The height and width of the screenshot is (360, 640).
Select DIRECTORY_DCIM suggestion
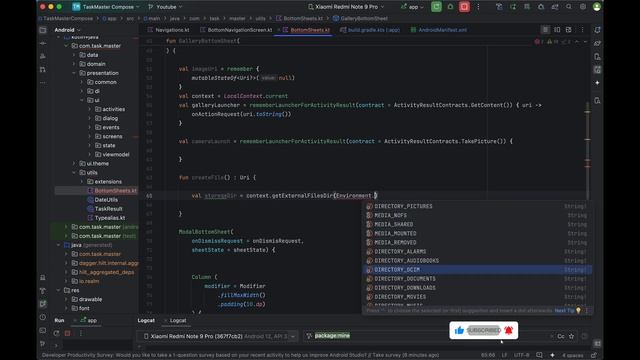[477, 269]
